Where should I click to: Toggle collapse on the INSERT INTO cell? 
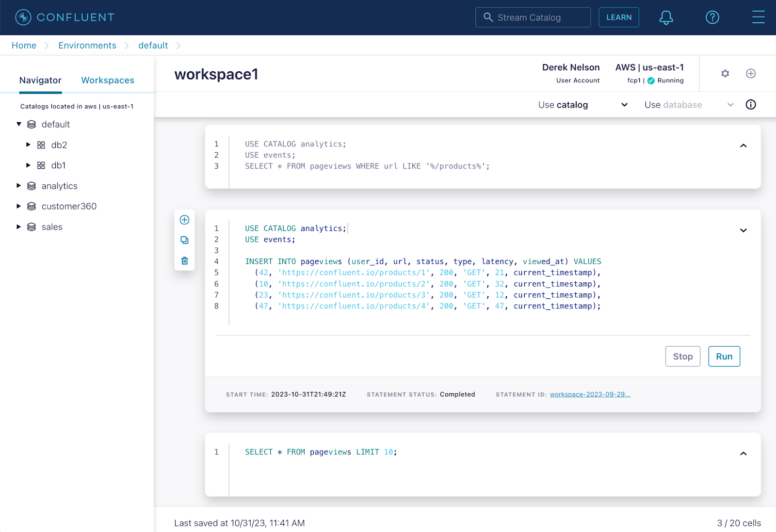743,230
